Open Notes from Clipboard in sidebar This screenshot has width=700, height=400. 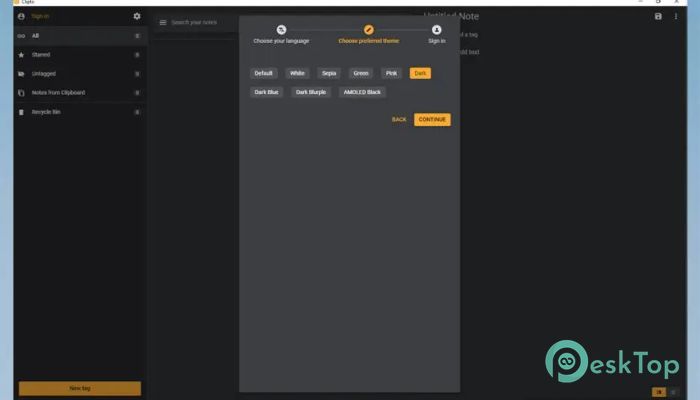(x=58, y=93)
